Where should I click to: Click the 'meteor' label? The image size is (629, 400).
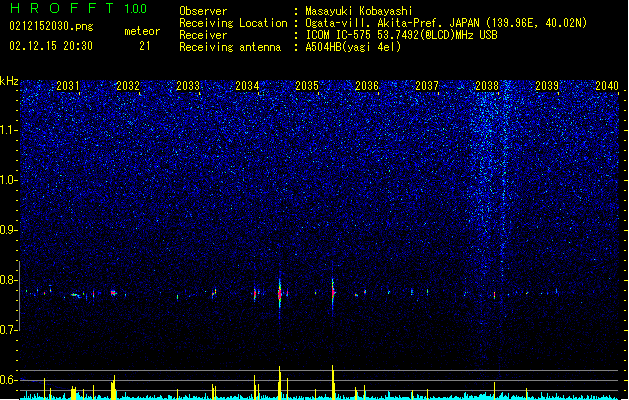tap(142, 31)
